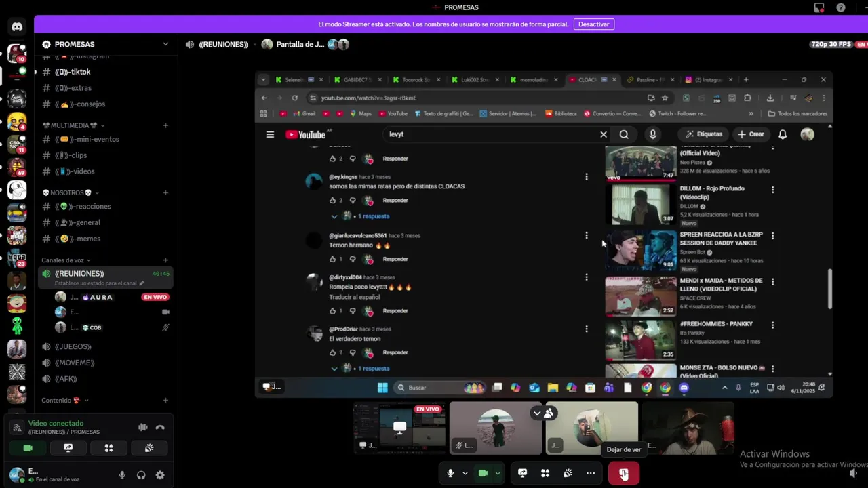Create channel in NOSOTROS category
Screen dimensions: 868x488
pyautogui.click(x=165, y=192)
